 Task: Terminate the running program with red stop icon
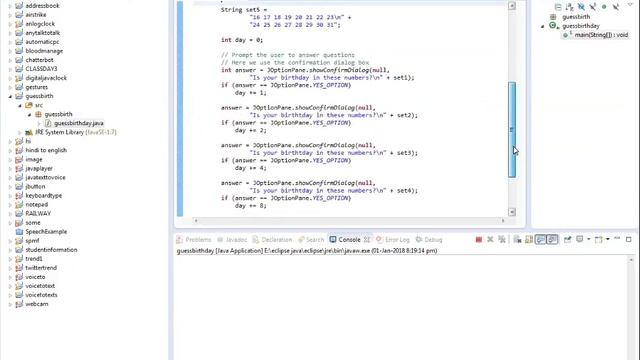point(479,240)
